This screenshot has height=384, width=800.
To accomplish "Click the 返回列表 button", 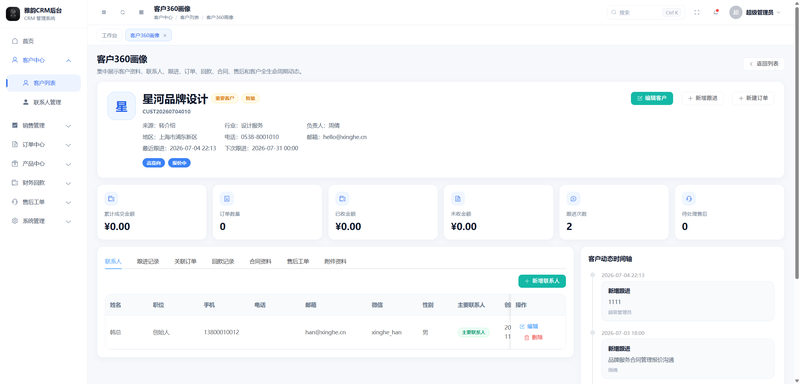I will 763,64.
